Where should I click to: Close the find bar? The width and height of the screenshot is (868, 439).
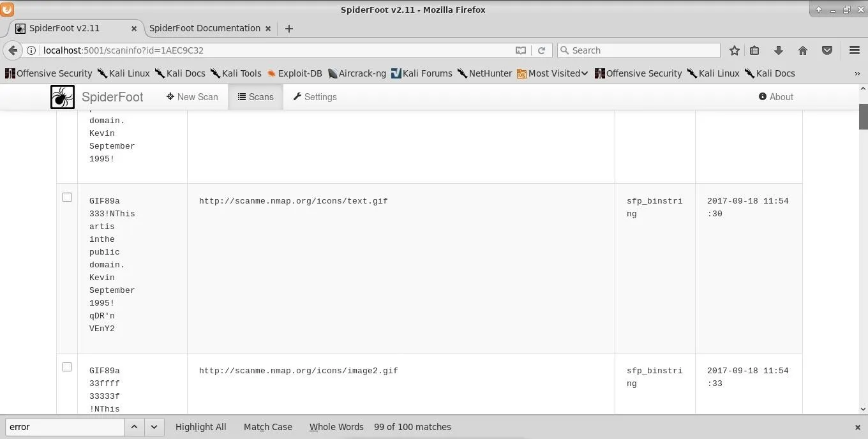tap(858, 428)
